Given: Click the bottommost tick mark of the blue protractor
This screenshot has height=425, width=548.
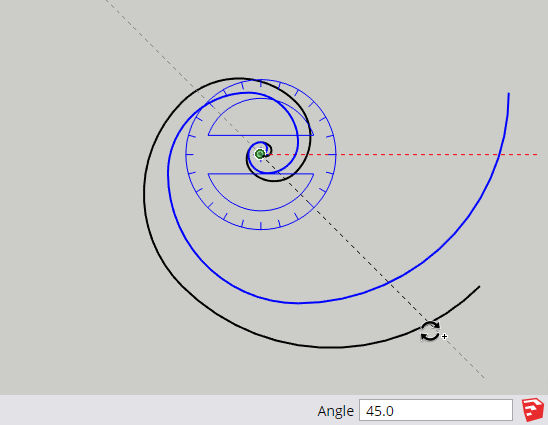Looking at the screenshot, I should pos(261,225).
